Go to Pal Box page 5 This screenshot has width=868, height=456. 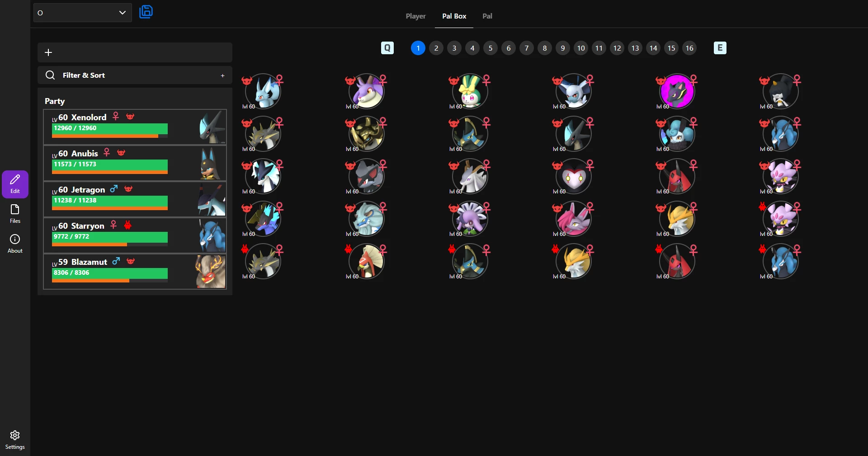(x=491, y=48)
